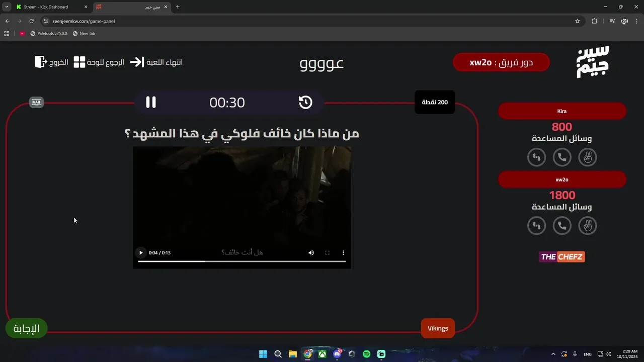Open the Chrome profile avatar
This screenshot has height=362, width=644.
(x=624, y=21)
